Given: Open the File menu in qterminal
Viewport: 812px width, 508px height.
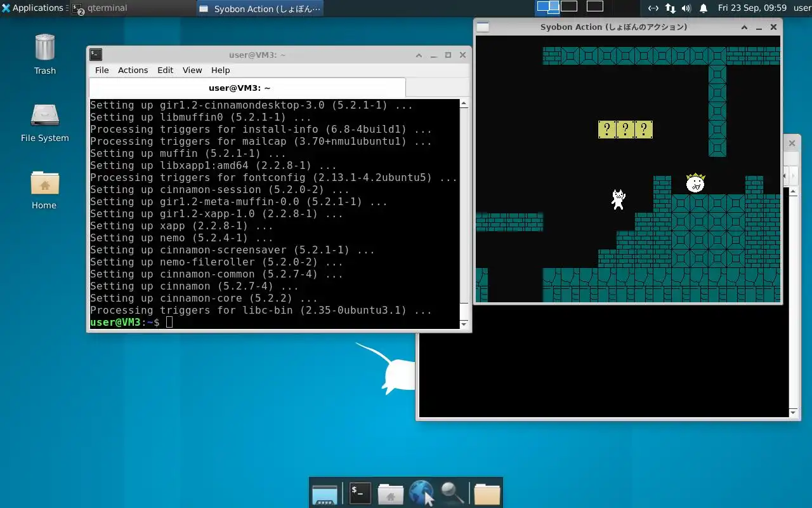Looking at the screenshot, I should [101, 70].
